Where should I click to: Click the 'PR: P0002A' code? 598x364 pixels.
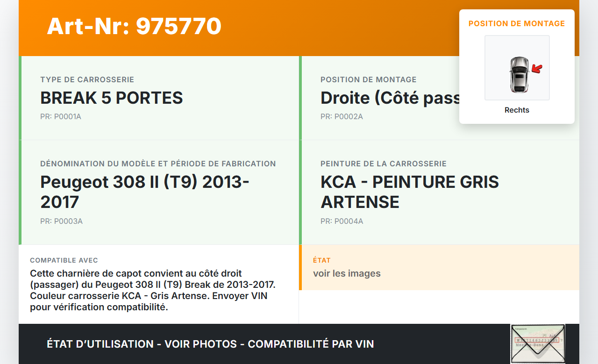coord(342,116)
